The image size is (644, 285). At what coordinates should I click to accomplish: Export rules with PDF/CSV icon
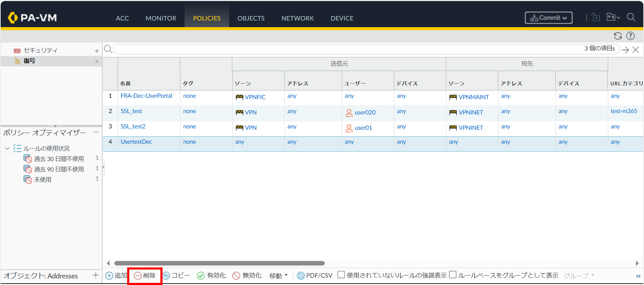[300, 275]
